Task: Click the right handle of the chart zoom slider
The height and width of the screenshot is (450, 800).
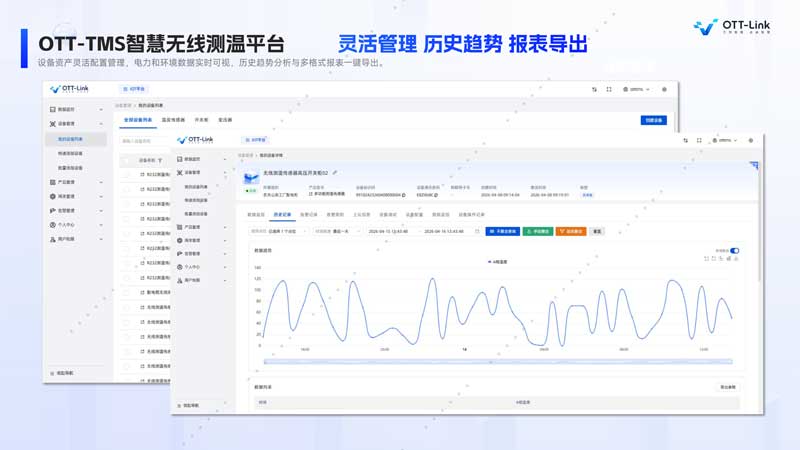Action: click(x=732, y=362)
